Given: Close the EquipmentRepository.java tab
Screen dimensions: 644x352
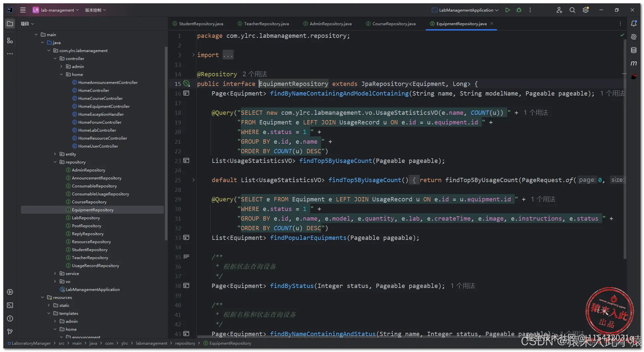Looking at the screenshot, I should tap(492, 24).
